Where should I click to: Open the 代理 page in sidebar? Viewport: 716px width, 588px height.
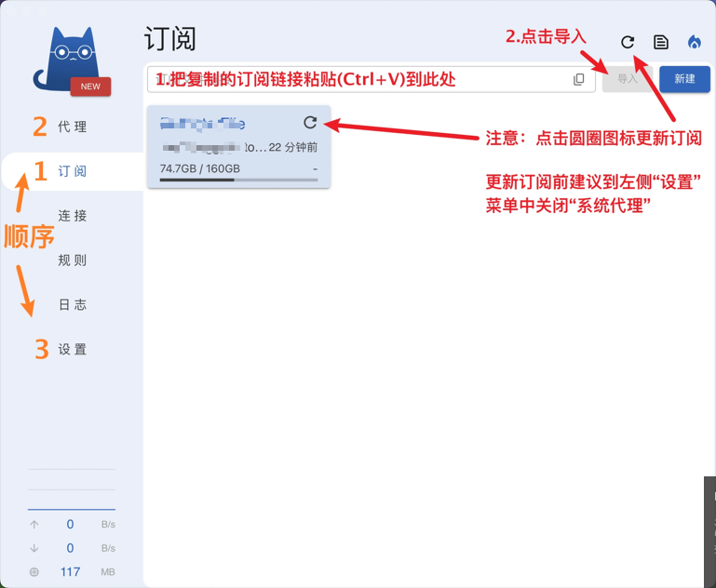(72, 127)
